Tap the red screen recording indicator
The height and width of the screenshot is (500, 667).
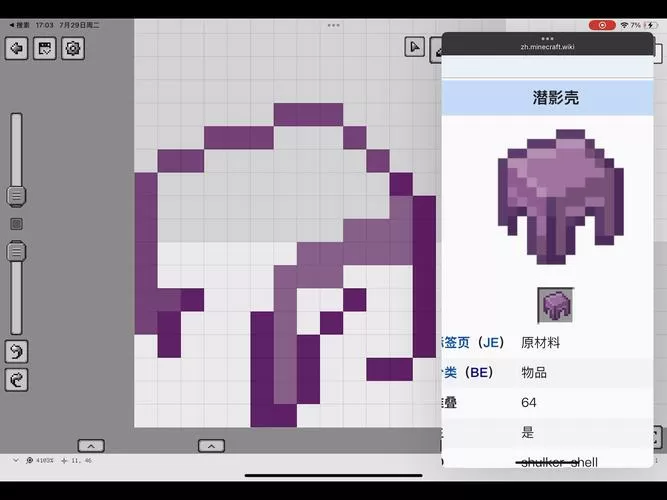click(602, 25)
